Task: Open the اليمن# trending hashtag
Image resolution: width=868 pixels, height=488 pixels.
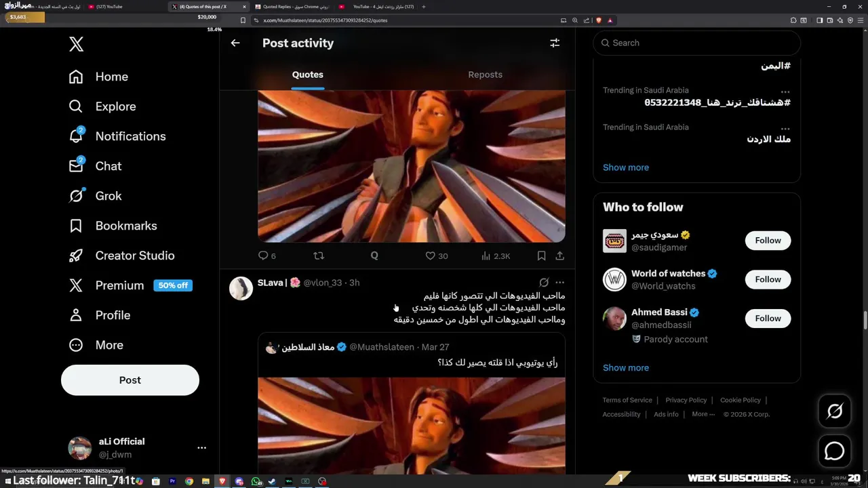Action: 776,66
